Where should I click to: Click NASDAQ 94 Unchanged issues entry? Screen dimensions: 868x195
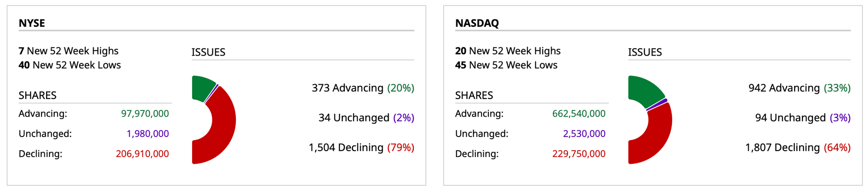tap(803, 118)
